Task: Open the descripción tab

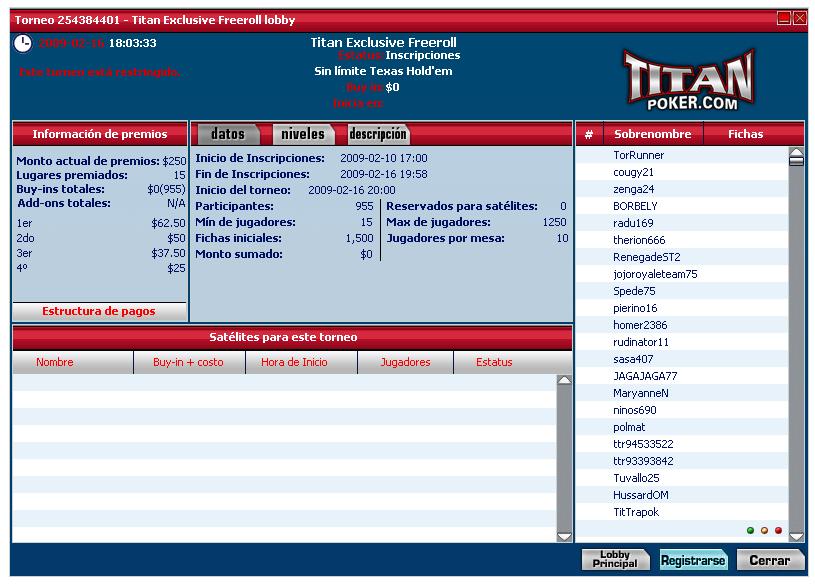Action: [377, 134]
